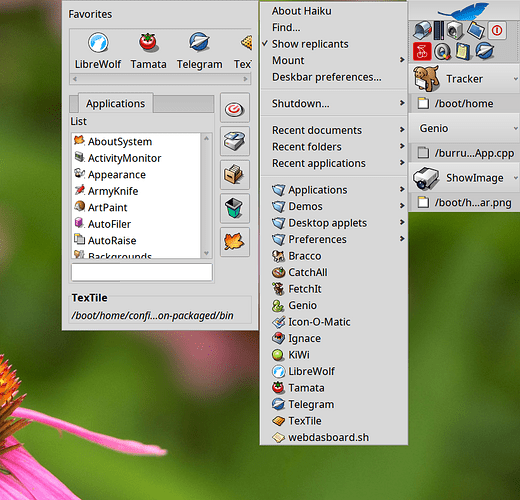Click the trash can icon button

pos(235,208)
